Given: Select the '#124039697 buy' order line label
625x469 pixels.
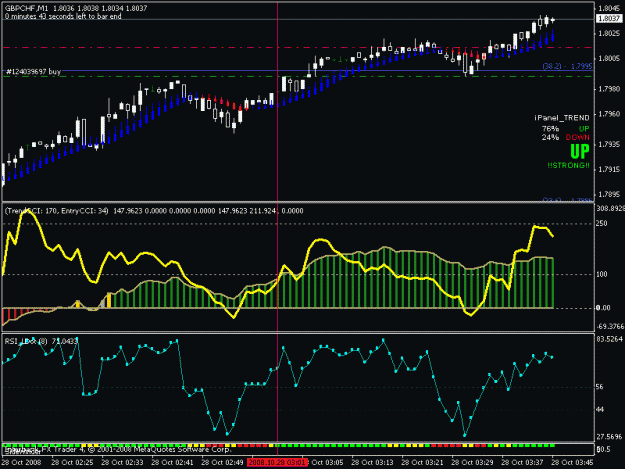Looking at the screenshot, I should coord(33,71).
